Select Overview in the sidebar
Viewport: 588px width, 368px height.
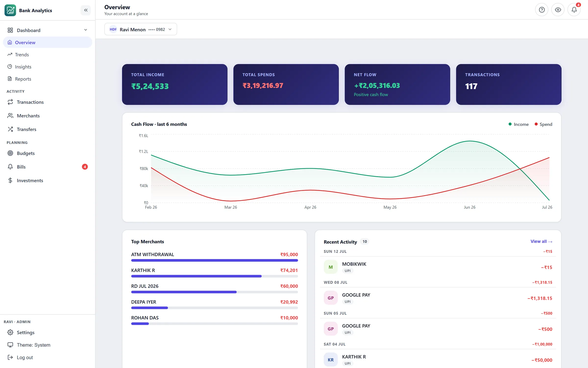[x=48, y=42]
